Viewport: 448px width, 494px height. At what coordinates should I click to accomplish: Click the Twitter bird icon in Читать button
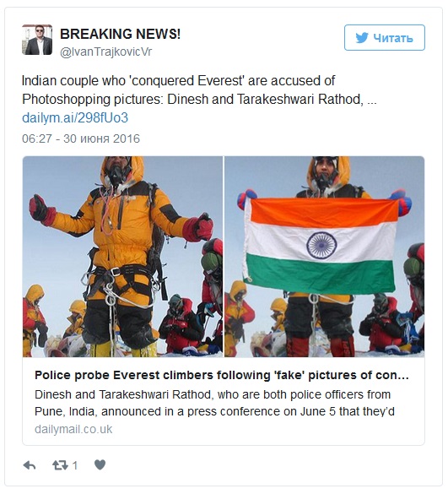click(362, 38)
